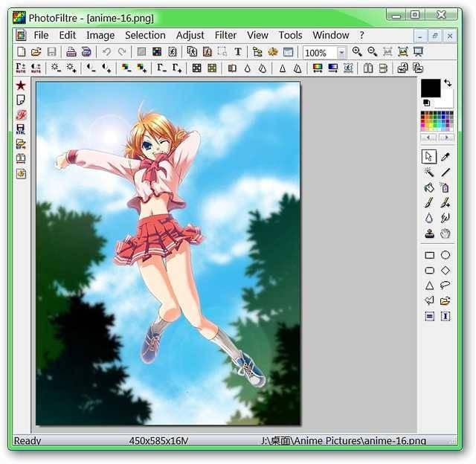Select the Advanced paintbrush tool

446,203
